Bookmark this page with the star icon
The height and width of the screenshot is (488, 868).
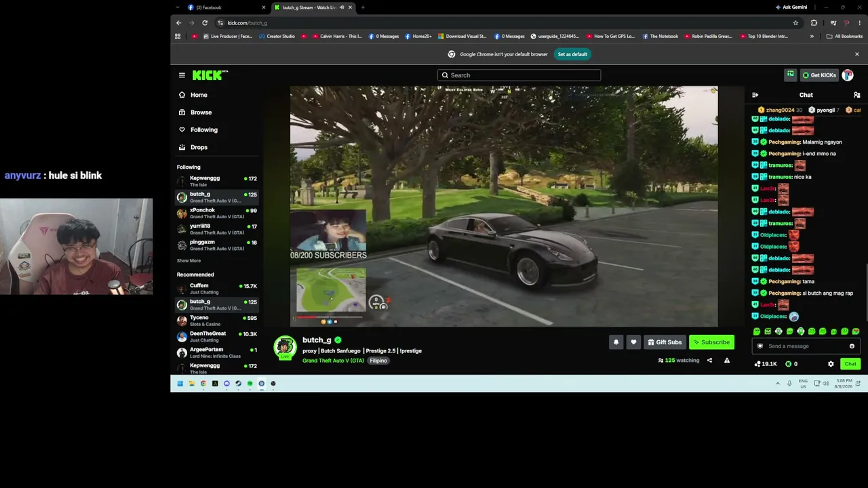[x=795, y=23]
